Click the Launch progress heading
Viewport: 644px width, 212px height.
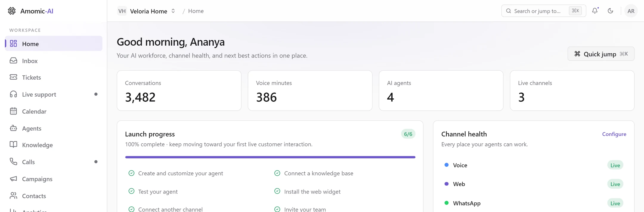pos(150,134)
